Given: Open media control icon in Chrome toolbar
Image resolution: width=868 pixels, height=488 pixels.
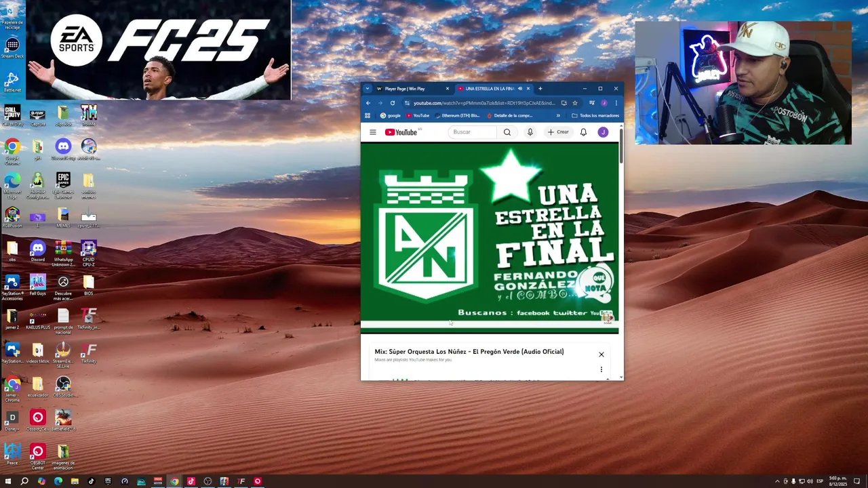Looking at the screenshot, I should click(592, 103).
